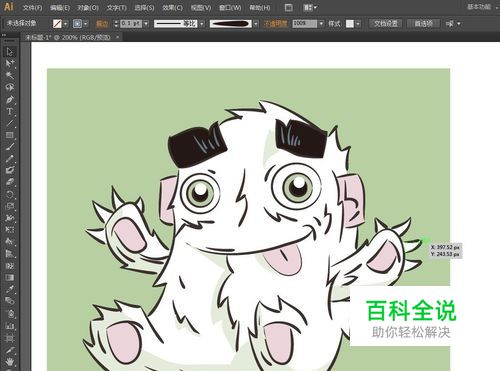The height and width of the screenshot is (371, 500).
Task: Select the Rectangle tool
Action: (x=9, y=135)
